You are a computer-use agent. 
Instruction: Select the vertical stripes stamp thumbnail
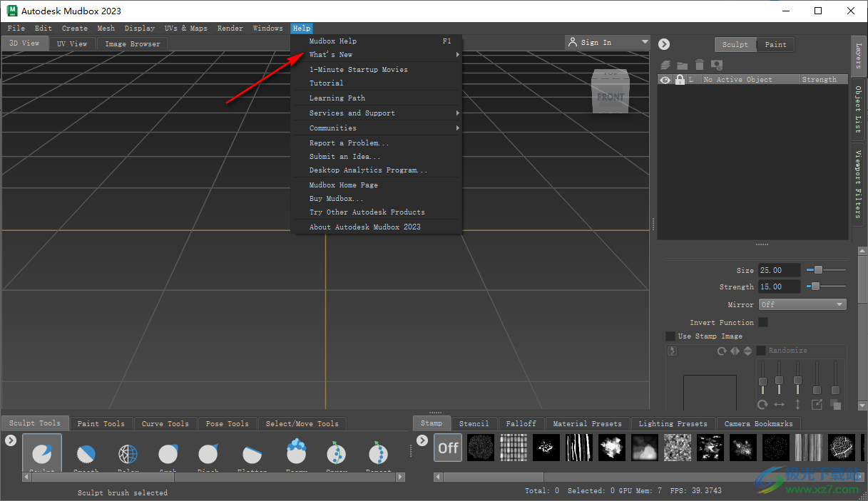click(579, 448)
